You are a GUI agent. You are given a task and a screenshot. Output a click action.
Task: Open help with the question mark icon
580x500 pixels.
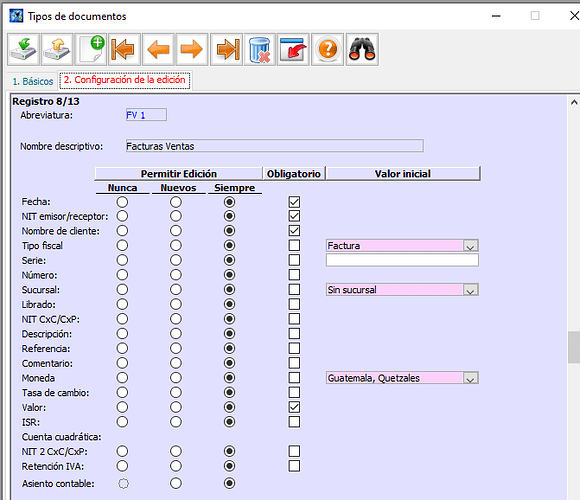[x=328, y=49]
